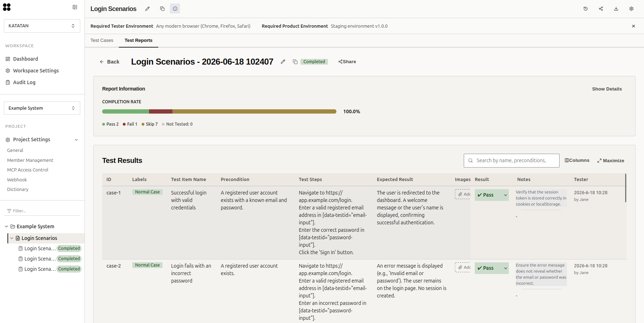Collapse Project Settings section
The image size is (644, 323).
click(76, 140)
